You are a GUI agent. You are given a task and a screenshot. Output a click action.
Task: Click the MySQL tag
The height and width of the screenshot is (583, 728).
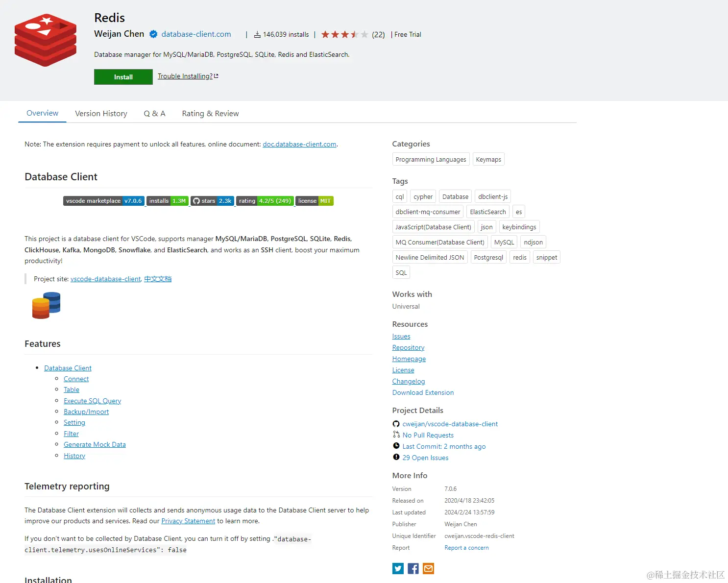(x=504, y=242)
